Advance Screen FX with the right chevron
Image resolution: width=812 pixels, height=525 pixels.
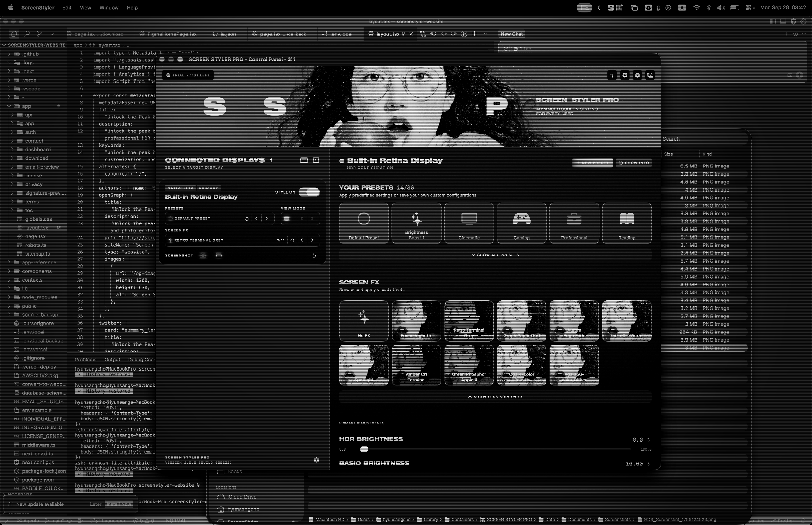point(312,240)
